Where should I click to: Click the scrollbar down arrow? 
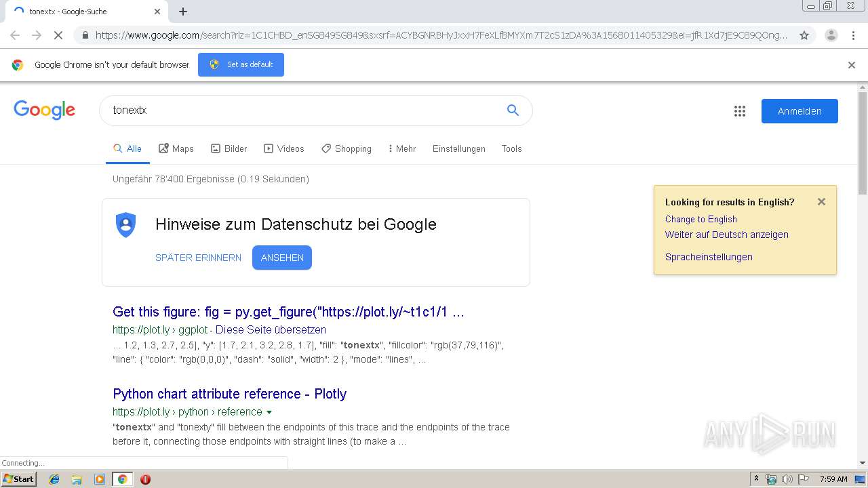coord(863,464)
